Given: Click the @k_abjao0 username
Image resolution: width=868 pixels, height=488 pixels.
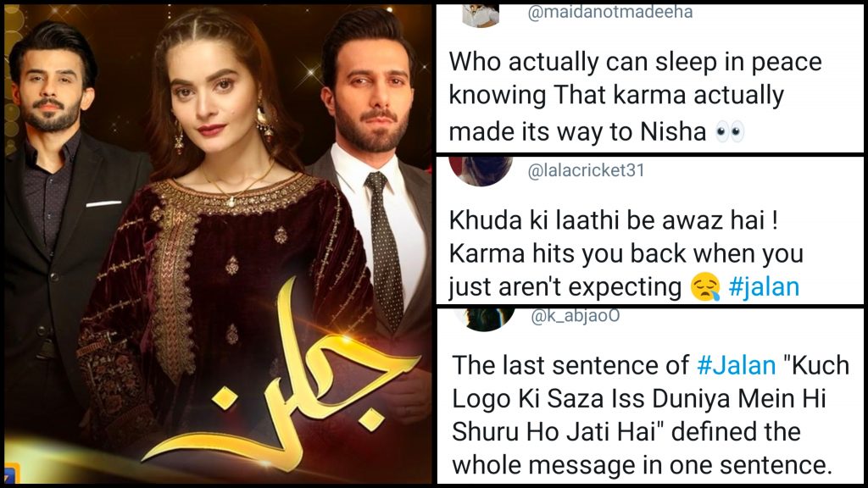Looking at the screenshot, I should click(576, 317).
